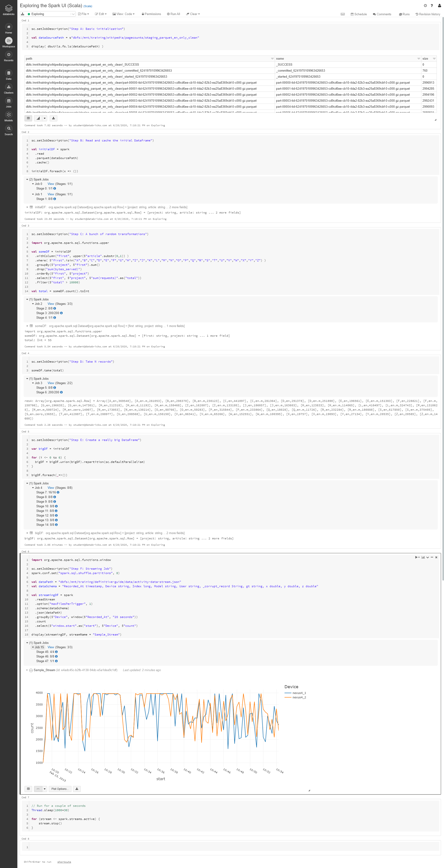The width and height of the screenshot is (444, 868).
Task: Open the Clear menu
Action: [x=193, y=14]
